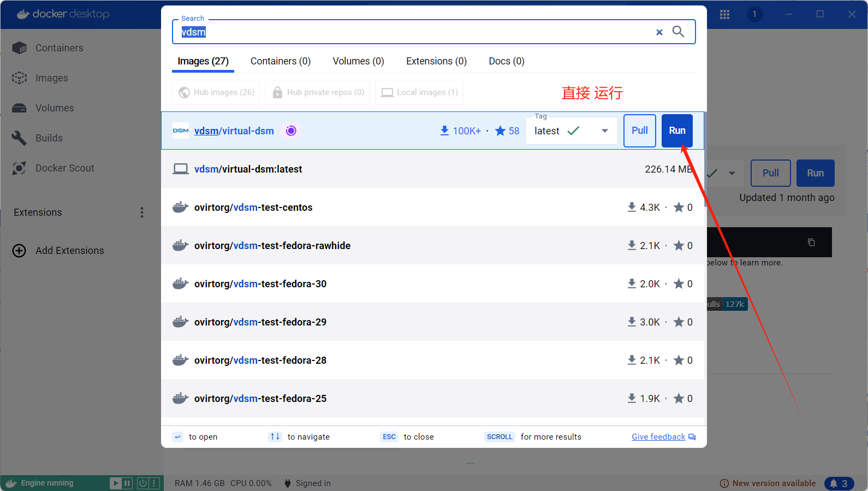Image resolution: width=868 pixels, height=491 pixels.
Task: Select the ovirtorg/vdsm-test-fedora-28 result
Action: (432, 360)
